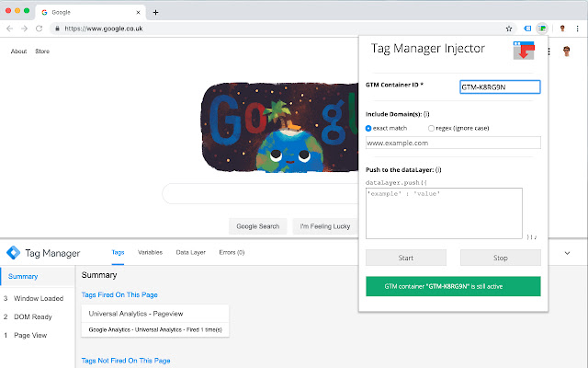
Task: Open the Chrome three-dot menu
Action: 577,29
